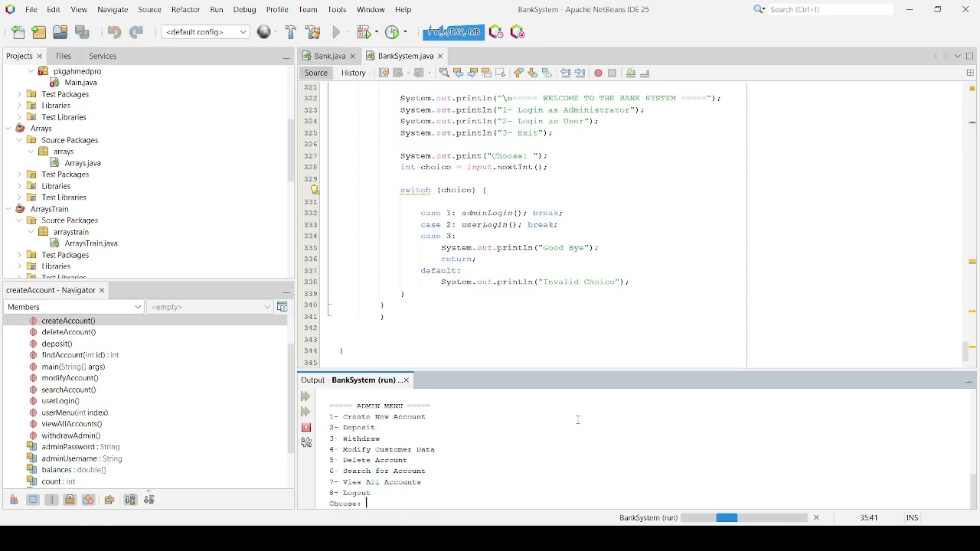The height and width of the screenshot is (551, 980).
Task: Open the default config dropdown
Action: click(205, 32)
